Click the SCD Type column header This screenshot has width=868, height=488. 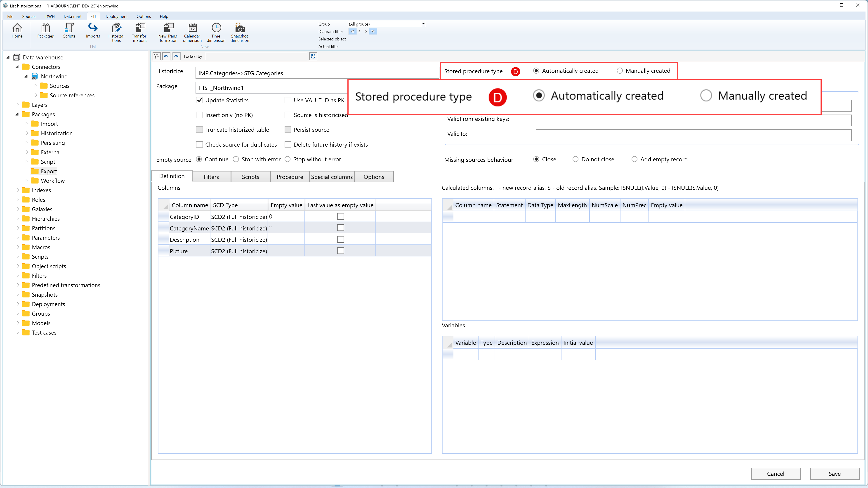(x=239, y=205)
